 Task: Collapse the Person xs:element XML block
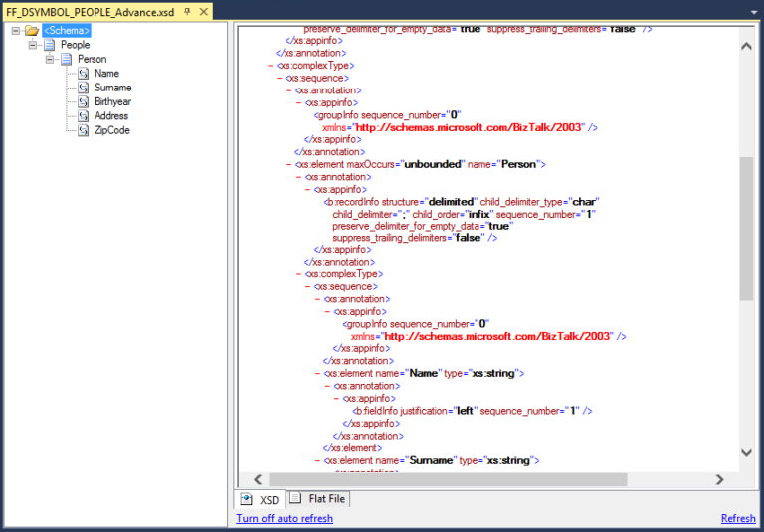pos(290,164)
